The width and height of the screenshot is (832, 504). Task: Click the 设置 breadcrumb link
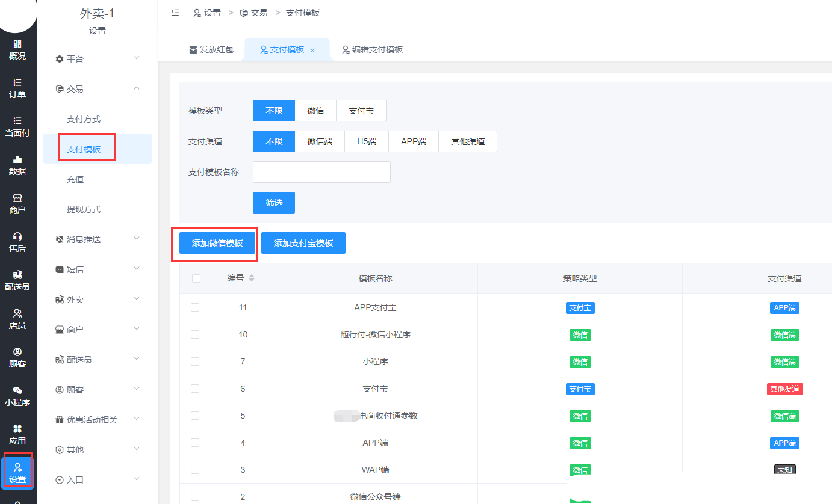(x=207, y=13)
